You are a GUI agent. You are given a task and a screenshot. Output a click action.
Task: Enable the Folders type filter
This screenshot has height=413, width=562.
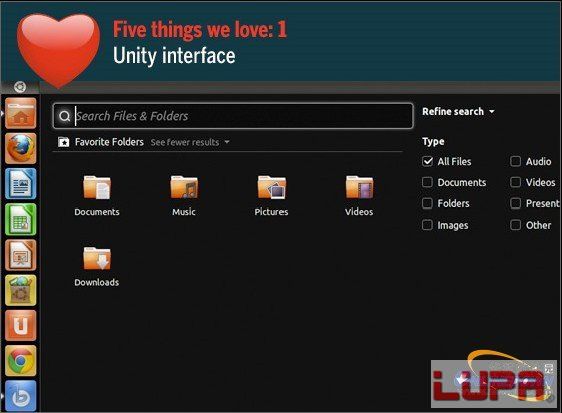(x=427, y=203)
